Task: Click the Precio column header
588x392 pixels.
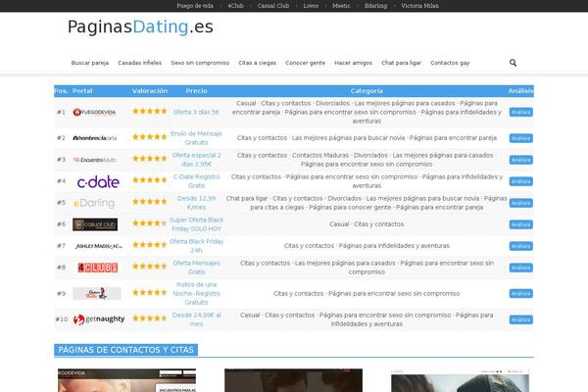Action: point(196,91)
